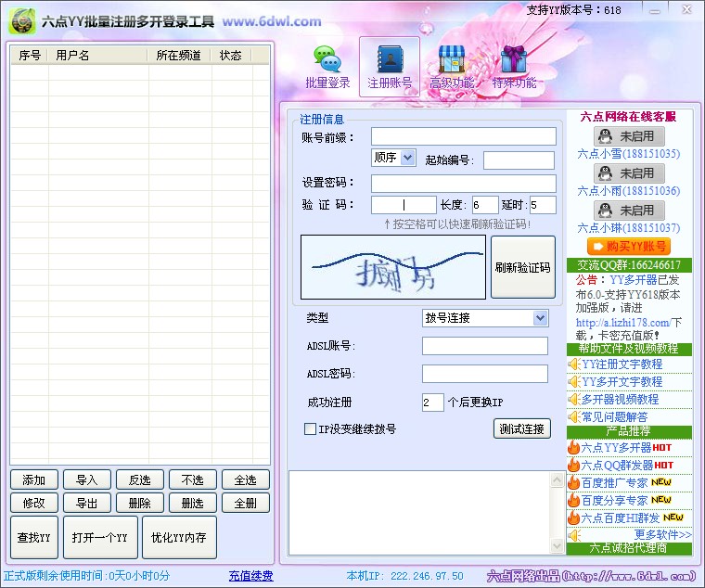Click the 所在频道 column header

click(179, 56)
